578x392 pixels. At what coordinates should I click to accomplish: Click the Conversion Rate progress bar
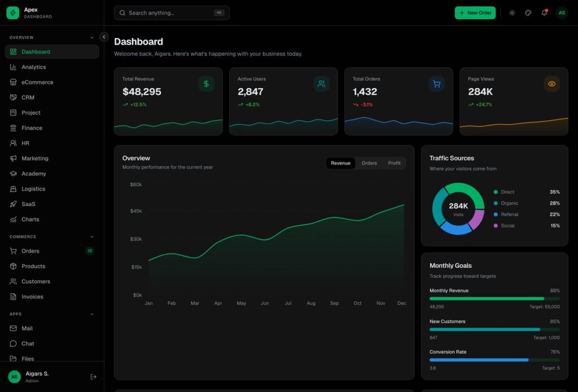click(x=494, y=360)
